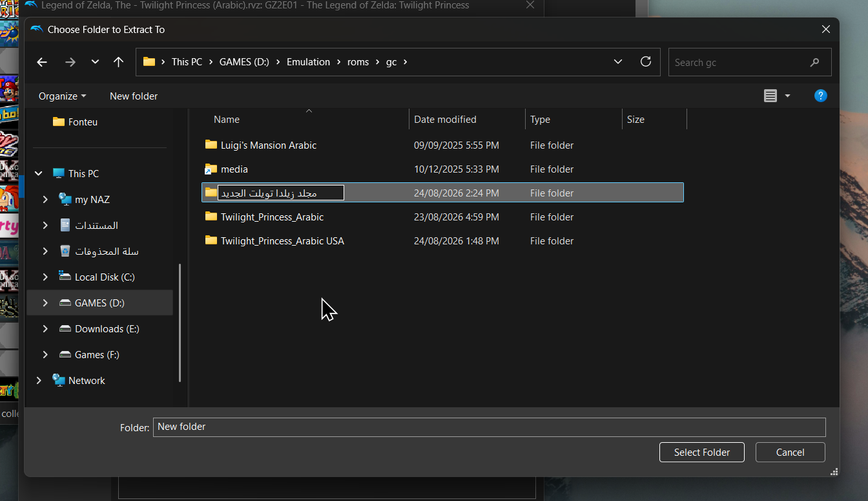Select the Luigi's Mansion Arabic folder
The width and height of the screenshot is (868, 501).
(x=442, y=145)
